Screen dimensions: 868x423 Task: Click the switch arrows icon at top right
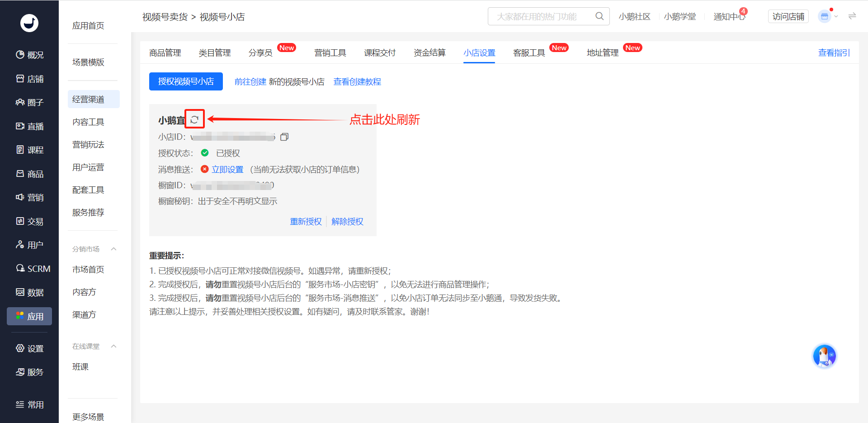pyautogui.click(x=852, y=16)
